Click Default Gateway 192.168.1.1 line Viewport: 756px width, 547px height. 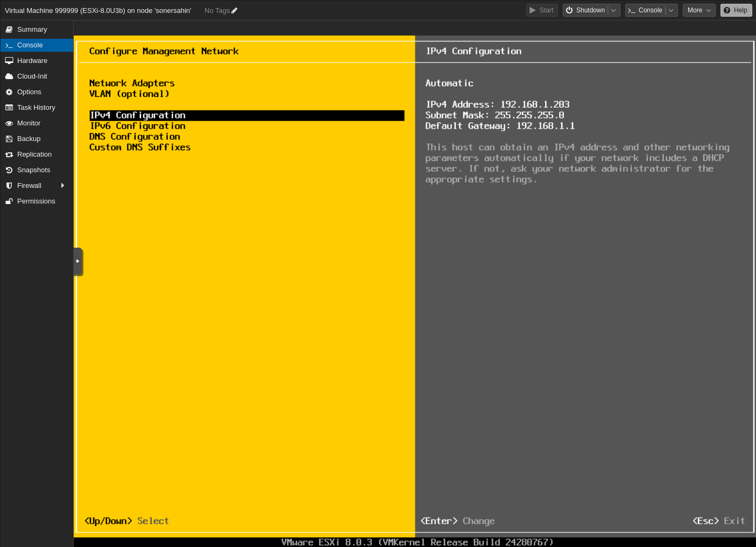[500, 126]
